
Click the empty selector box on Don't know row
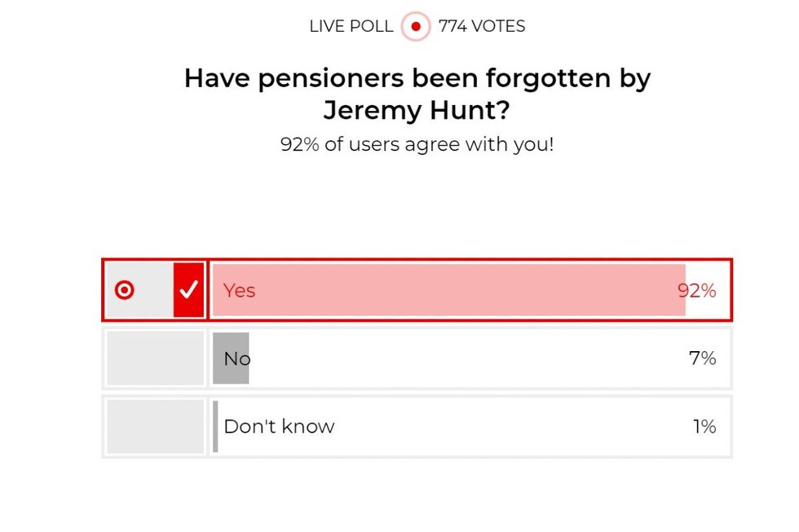(153, 425)
